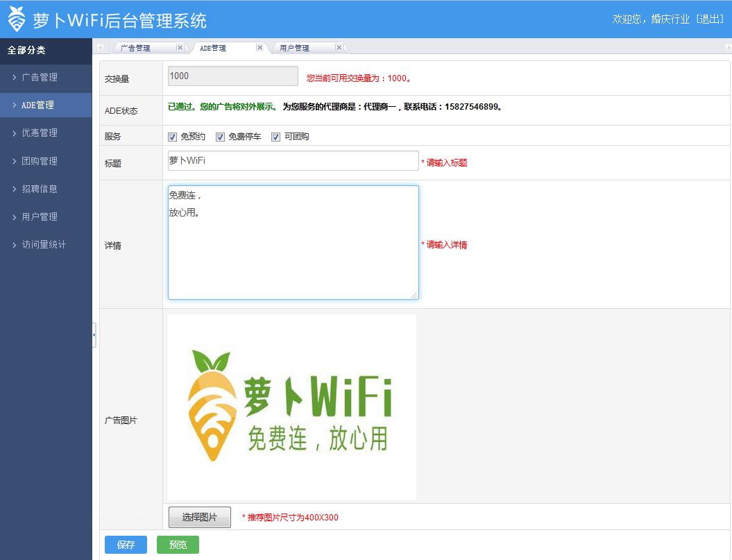732x560 pixels.
Task: Click the tab scroll-left arrow icon
Action: coord(100,48)
